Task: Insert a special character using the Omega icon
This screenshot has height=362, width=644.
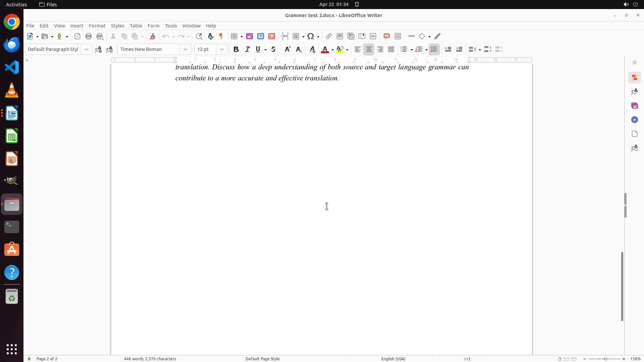Action: (x=311, y=36)
